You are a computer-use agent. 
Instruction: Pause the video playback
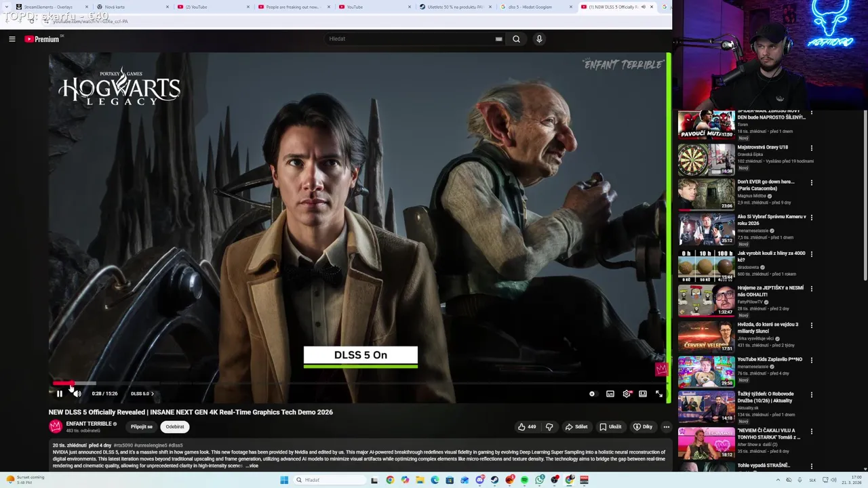click(x=59, y=394)
